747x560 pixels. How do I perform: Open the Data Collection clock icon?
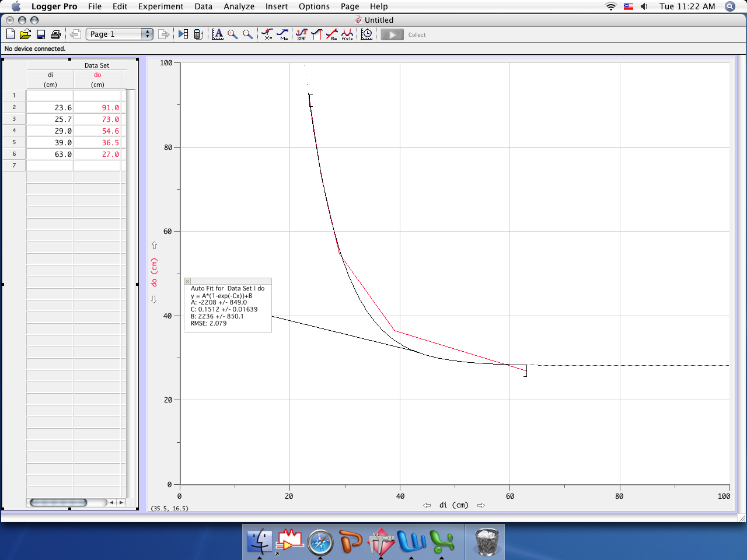(x=367, y=34)
